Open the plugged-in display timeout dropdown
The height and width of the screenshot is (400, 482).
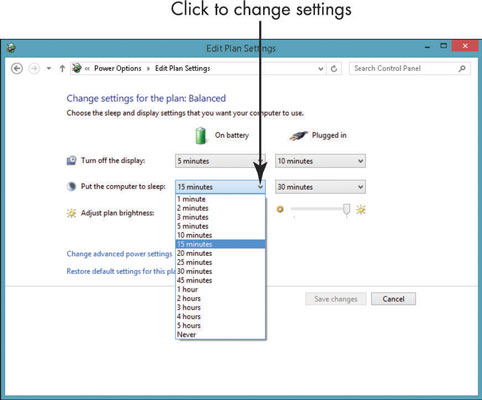[320, 161]
